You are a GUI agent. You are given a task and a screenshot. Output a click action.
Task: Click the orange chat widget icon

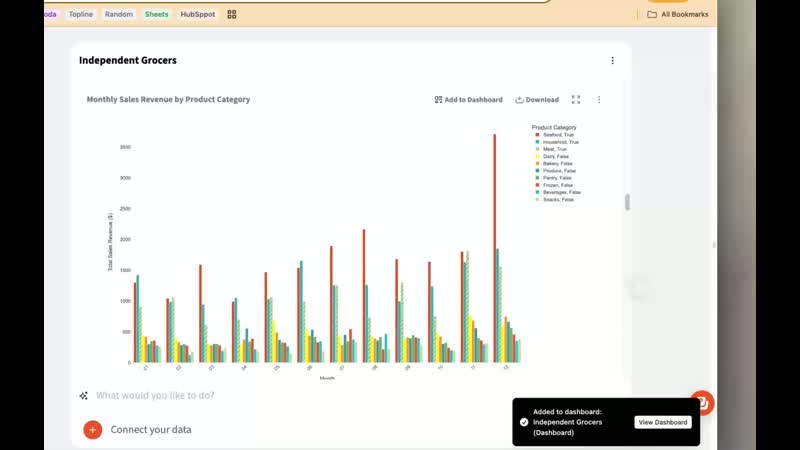coord(703,402)
